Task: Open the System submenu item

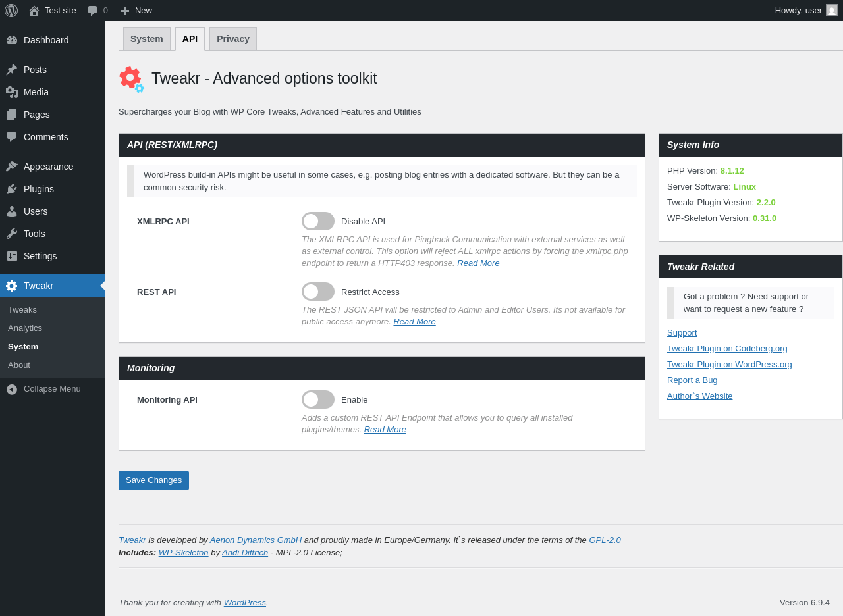Action: [23, 346]
